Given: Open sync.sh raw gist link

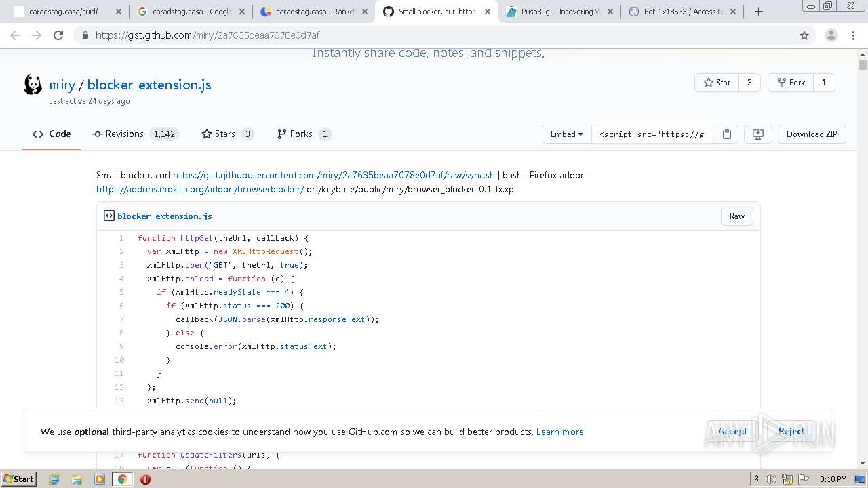Looking at the screenshot, I should pyautogui.click(x=334, y=175).
